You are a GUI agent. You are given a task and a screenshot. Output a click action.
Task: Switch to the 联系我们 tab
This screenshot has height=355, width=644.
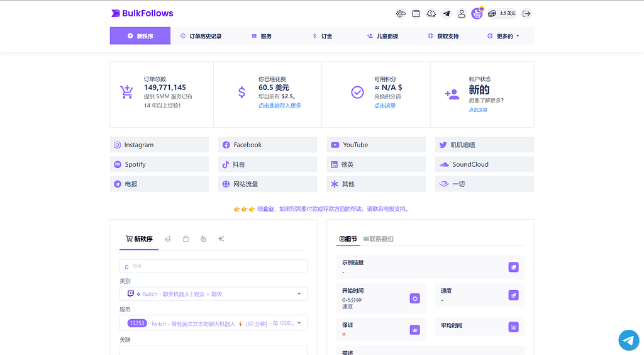pyautogui.click(x=378, y=239)
